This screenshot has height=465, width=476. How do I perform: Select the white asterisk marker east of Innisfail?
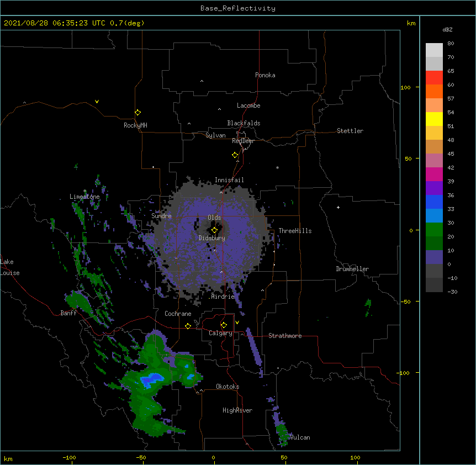(x=277, y=167)
